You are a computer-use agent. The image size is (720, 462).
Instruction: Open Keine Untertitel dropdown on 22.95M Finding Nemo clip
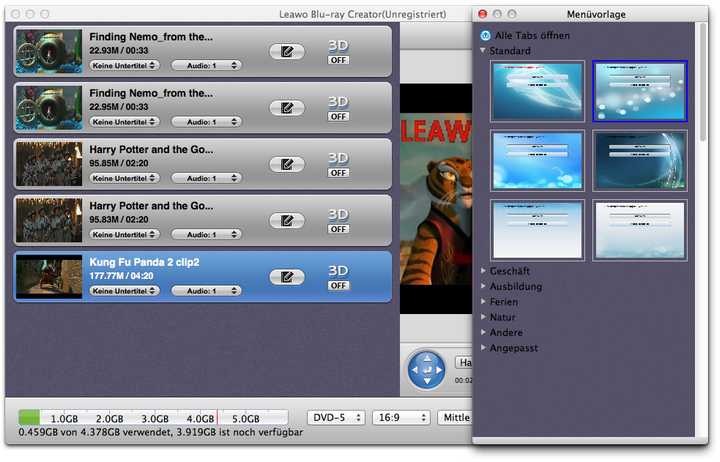click(x=124, y=122)
